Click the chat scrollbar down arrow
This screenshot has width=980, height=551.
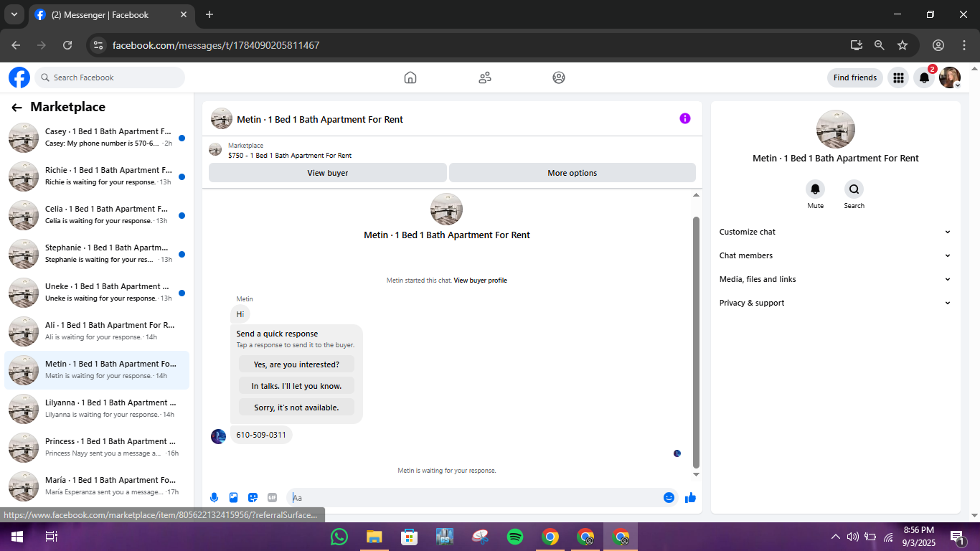click(696, 474)
